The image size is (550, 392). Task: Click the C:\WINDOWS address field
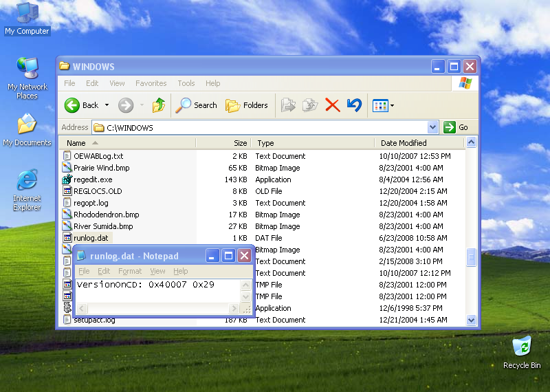click(x=260, y=127)
